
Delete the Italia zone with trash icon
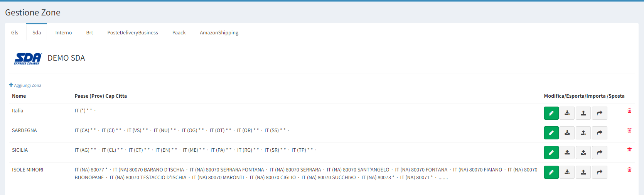(x=629, y=111)
